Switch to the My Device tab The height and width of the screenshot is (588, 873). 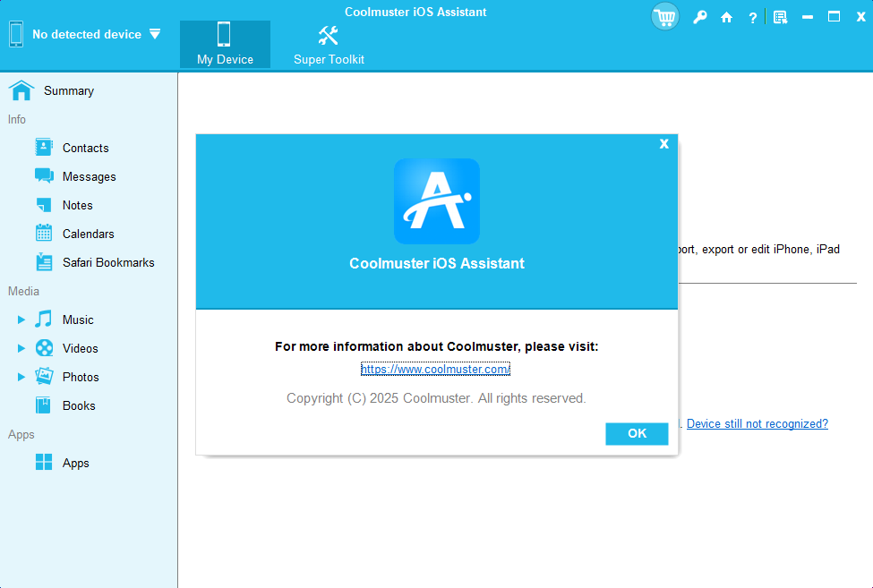[x=225, y=44]
